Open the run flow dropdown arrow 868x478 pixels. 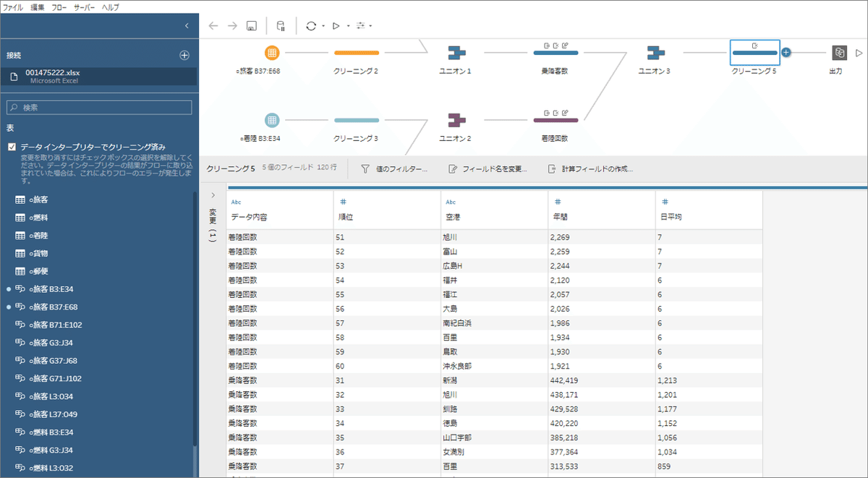click(x=348, y=26)
